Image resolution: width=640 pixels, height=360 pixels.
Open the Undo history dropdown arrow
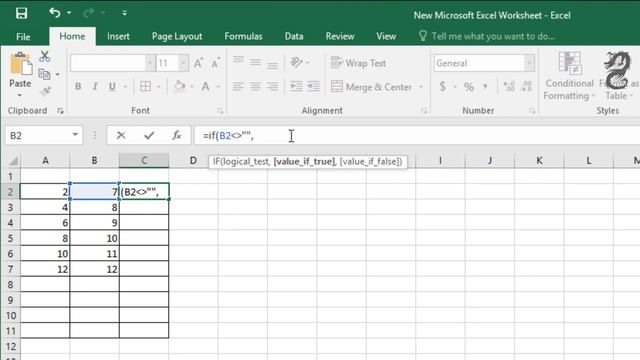[69, 13]
